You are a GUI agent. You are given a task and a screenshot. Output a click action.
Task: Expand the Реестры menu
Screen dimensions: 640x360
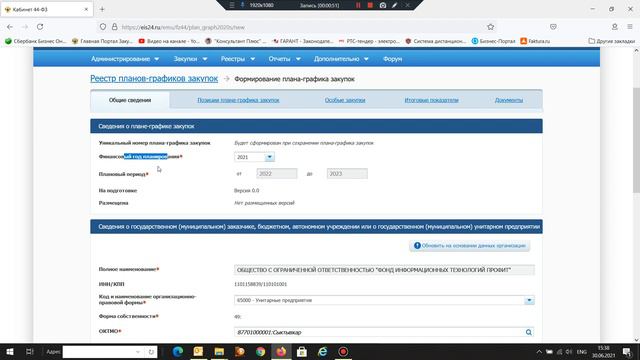point(238,59)
